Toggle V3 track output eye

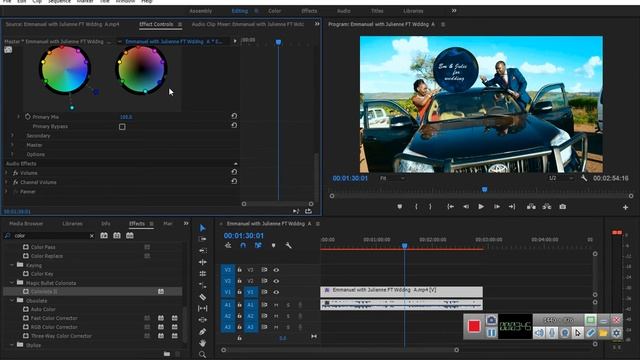pyautogui.click(x=276, y=270)
